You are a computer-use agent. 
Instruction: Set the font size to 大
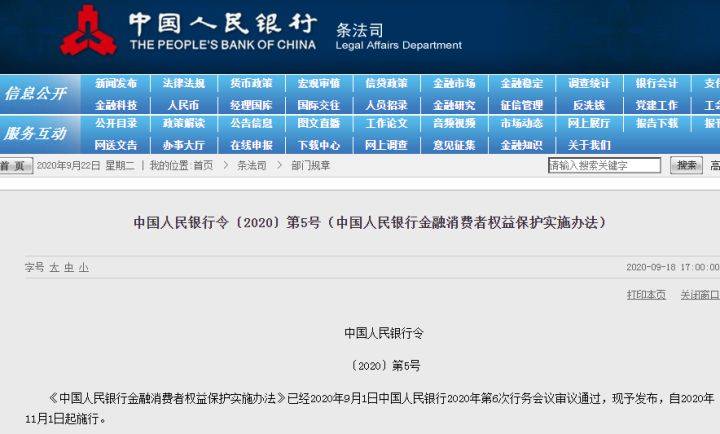[x=55, y=267]
